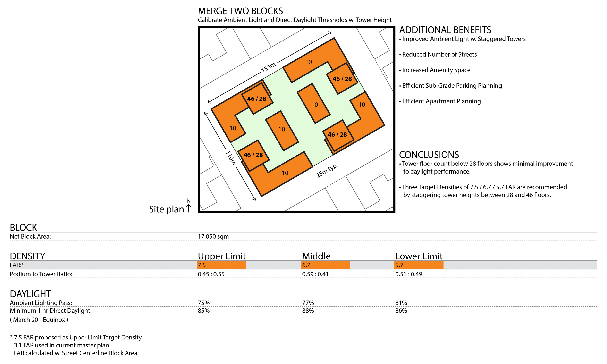This screenshot has width=607, height=364.
Task: Select the orange 7.5 FAR bar
Action: tap(221, 265)
